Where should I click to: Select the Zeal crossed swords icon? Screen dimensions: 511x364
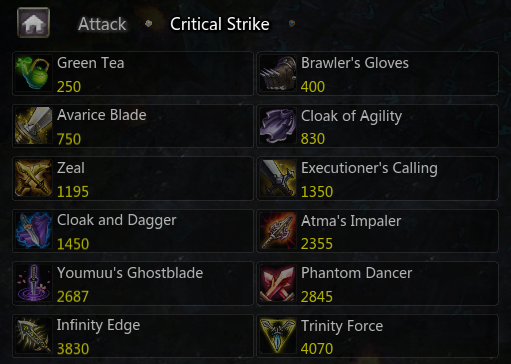33,178
